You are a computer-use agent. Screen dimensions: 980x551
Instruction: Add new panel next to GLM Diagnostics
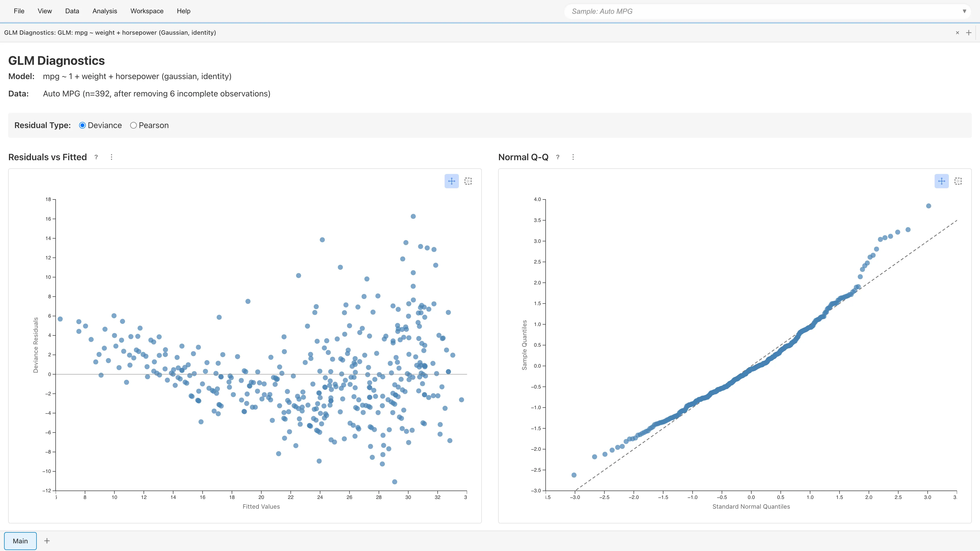point(969,33)
